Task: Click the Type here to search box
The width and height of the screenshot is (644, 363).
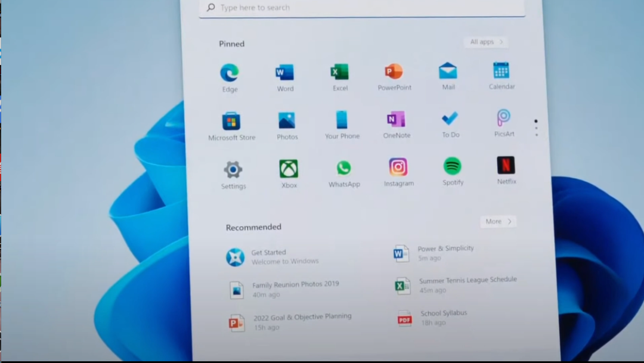Action: click(362, 8)
